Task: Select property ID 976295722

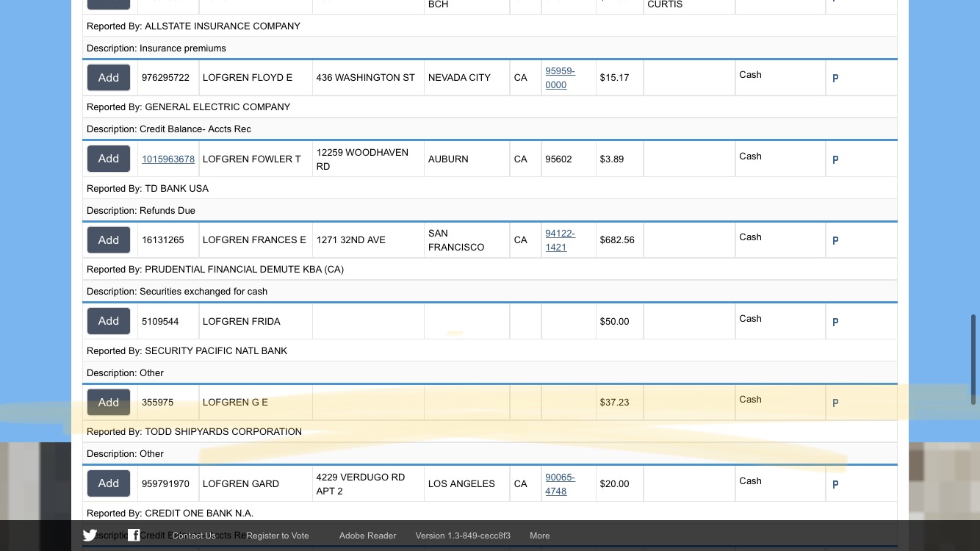Action: 165,78
